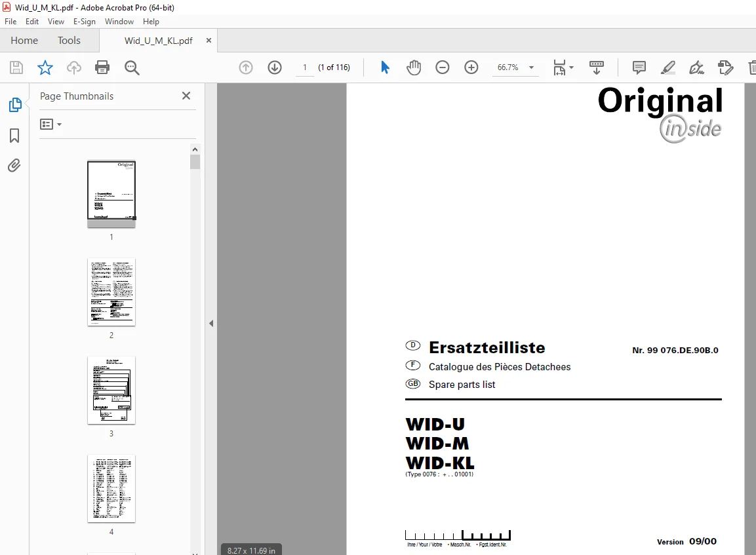Click the 'Version 09/00' text
This screenshot has height=555, width=756.
pyautogui.click(x=686, y=541)
